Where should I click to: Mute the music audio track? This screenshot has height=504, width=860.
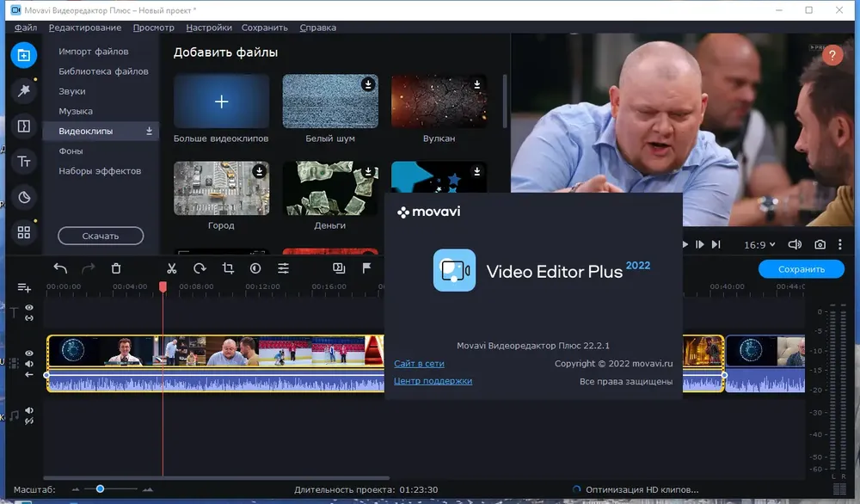tap(29, 410)
